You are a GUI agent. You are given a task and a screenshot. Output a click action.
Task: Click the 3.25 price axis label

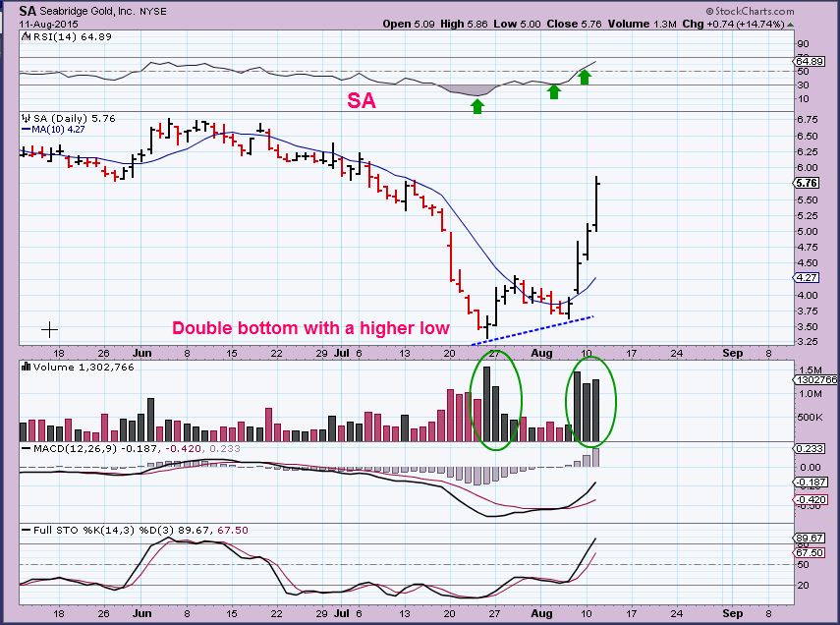[x=808, y=341]
